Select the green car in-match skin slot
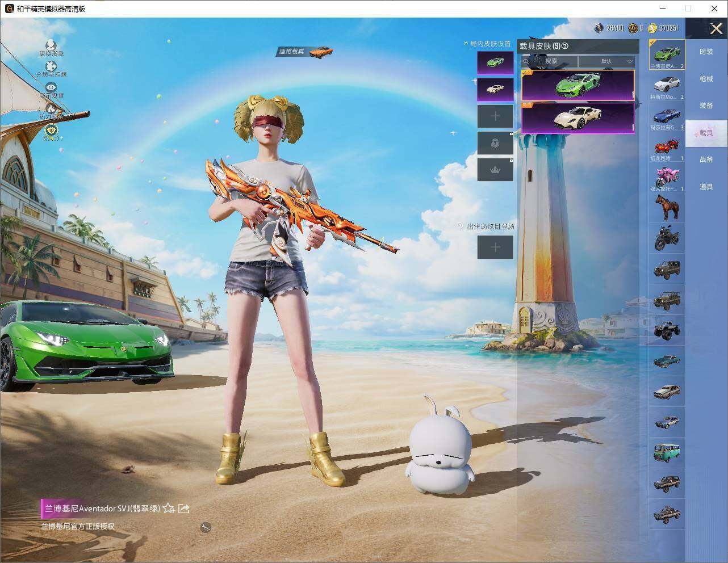Image resolution: width=728 pixels, height=563 pixels. [495, 62]
